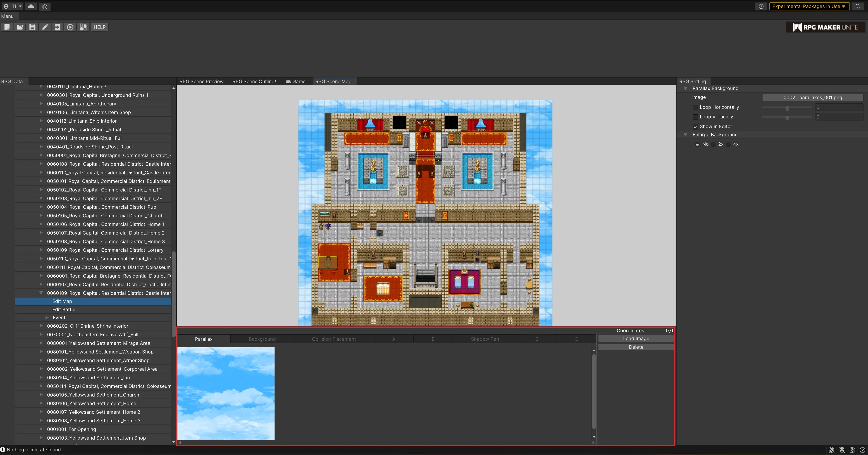Viewport: 868px width, 455px height.
Task: Switch to the RPG Scene Outline tab
Action: [254, 81]
